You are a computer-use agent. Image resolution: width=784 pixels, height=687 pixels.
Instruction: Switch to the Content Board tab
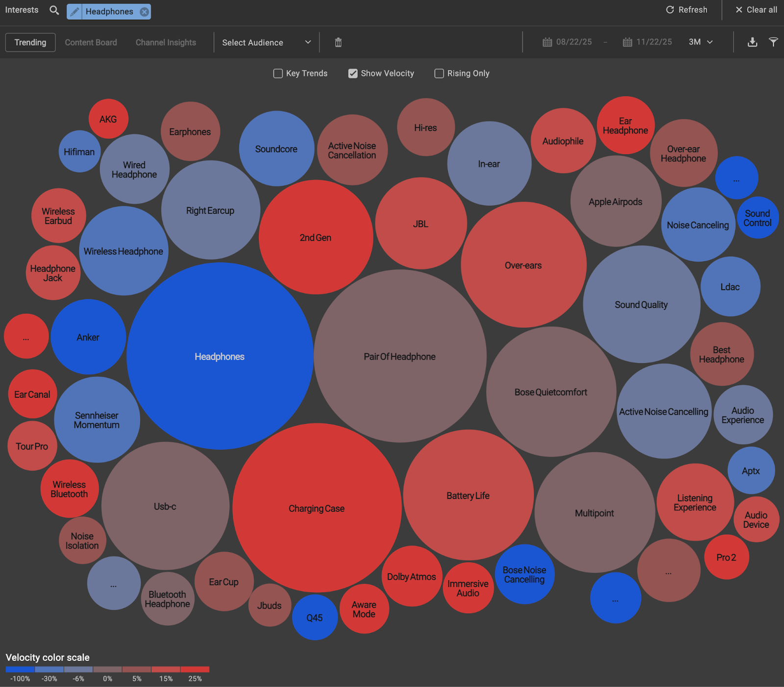click(x=91, y=42)
